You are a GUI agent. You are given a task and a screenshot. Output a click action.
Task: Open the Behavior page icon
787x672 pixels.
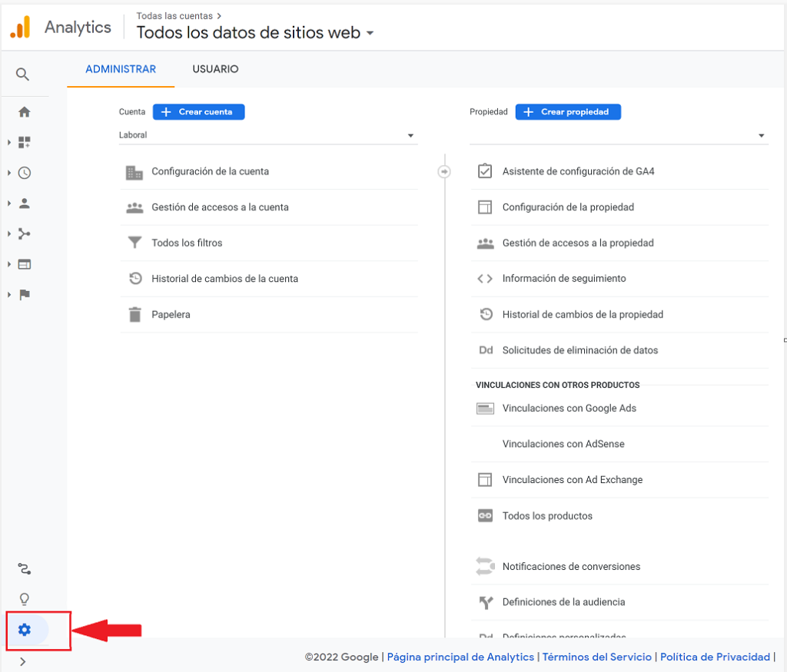point(24,264)
